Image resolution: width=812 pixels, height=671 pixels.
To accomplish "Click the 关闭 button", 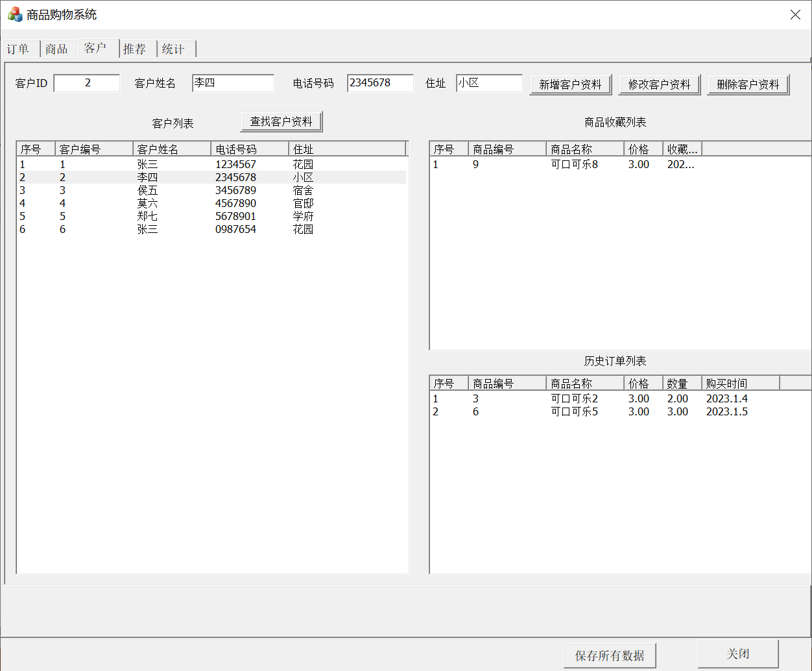I will pyautogui.click(x=738, y=653).
